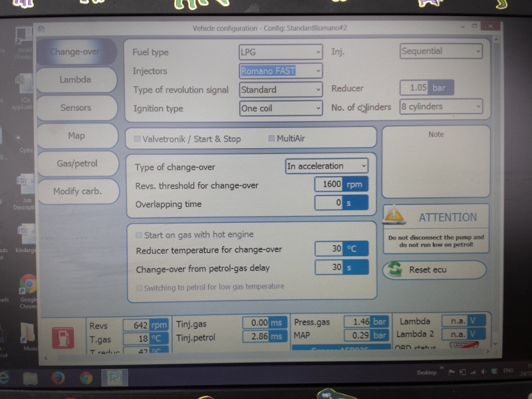Image resolution: width=532 pixels, height=399 pixels.
Task: Switch to the Lambda tab
Action: (x=75, y=80)
